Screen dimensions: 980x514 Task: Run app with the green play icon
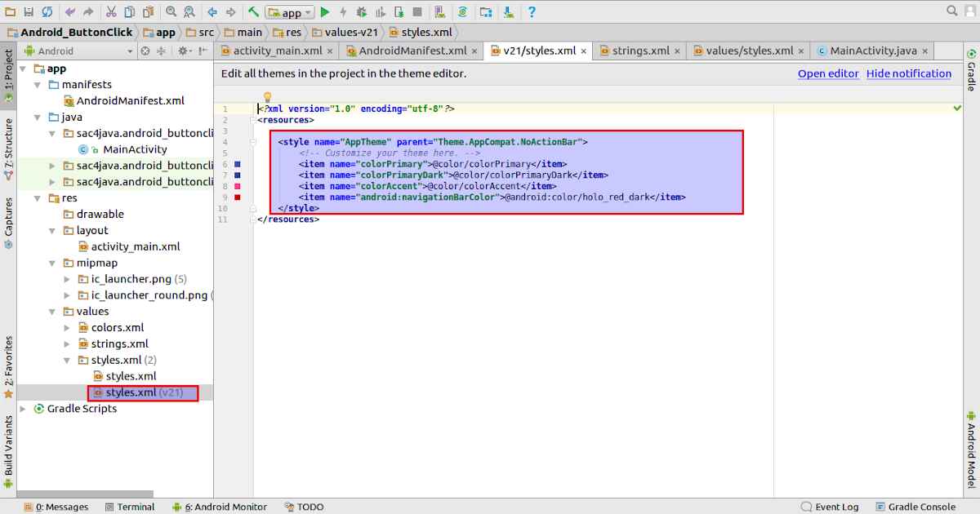click(324, 11)
